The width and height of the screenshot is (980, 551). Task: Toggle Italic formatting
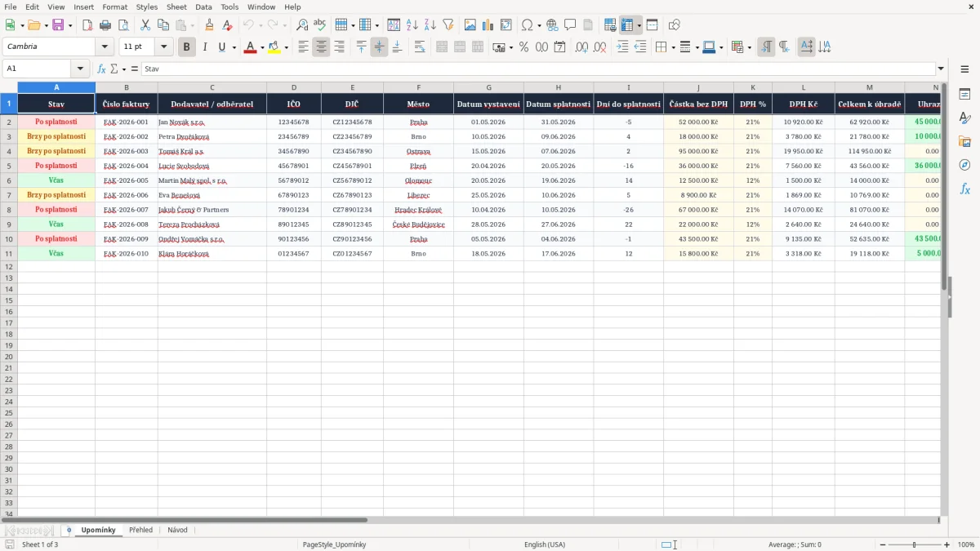(204, 47)
